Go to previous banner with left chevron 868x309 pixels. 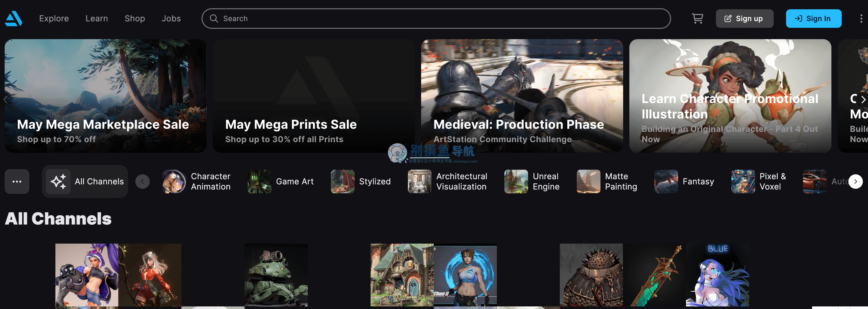click(5, 99)
